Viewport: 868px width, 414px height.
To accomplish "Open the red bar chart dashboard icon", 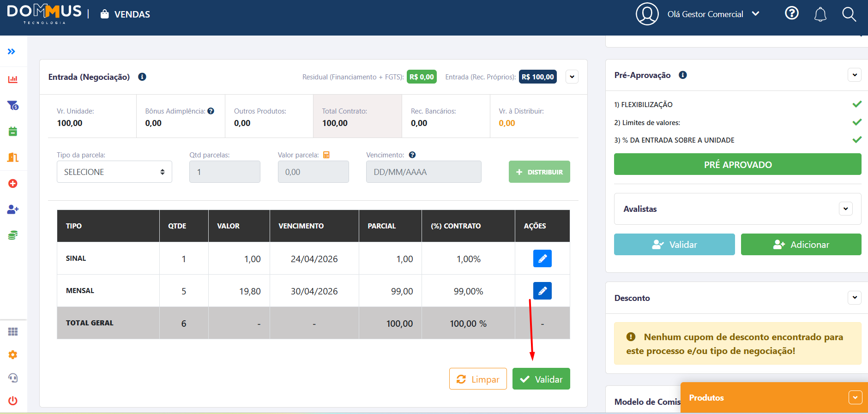I will coord(13,79).
